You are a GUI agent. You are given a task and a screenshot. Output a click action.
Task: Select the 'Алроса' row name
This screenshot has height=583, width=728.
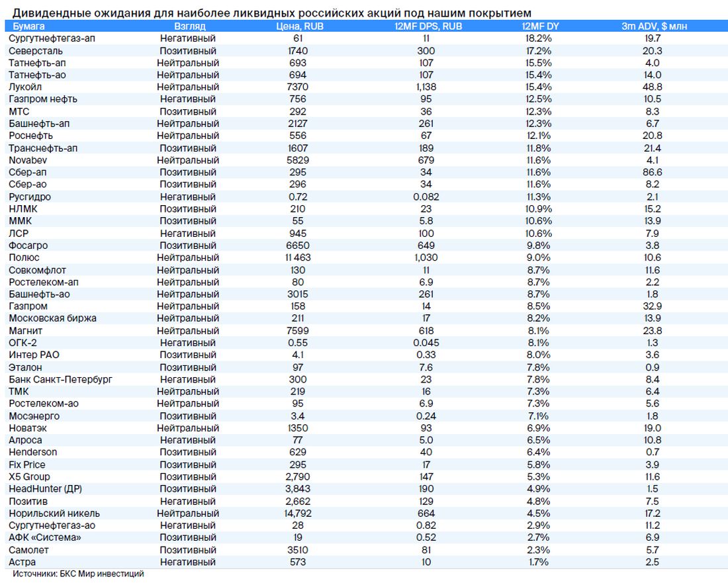(x=25, y=441)
